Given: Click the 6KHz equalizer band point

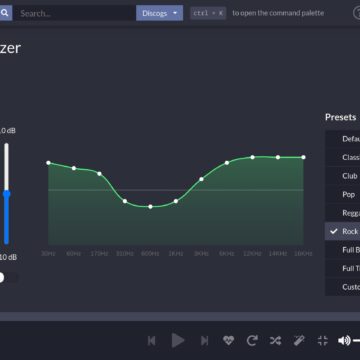Looking at the screenshot, I should tap(227, 163).
